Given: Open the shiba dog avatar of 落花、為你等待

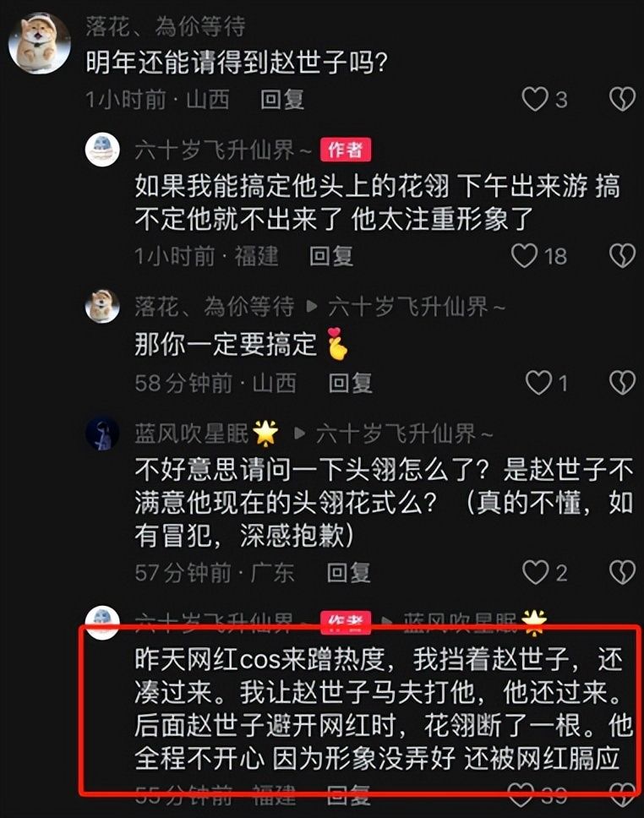Looking at the screenshot, I should 40,43.
